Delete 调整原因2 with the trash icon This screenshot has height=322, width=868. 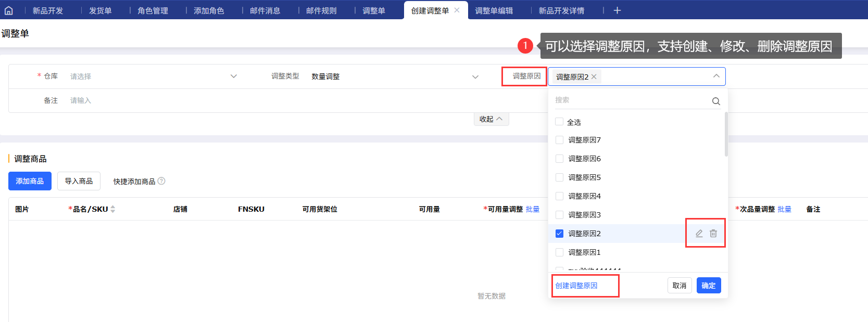(x=713, y=234)
